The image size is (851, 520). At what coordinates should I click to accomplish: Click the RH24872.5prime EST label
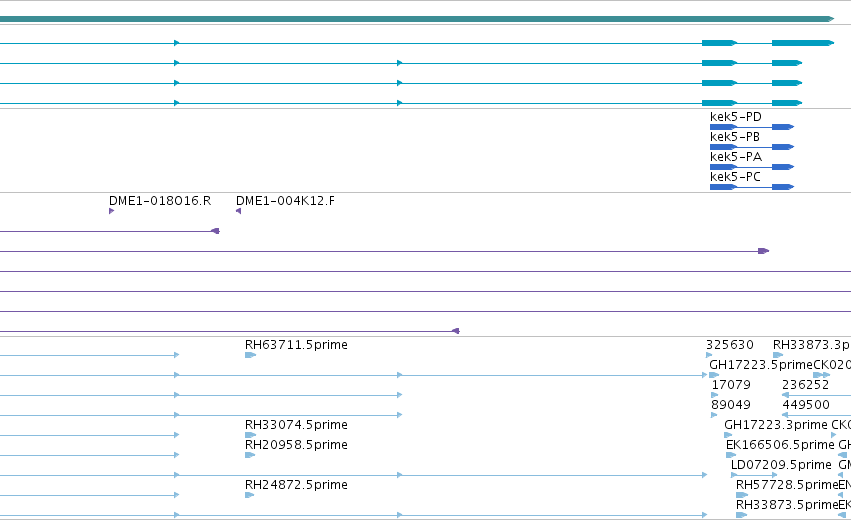pyautogui.click(x=296, y=485)
